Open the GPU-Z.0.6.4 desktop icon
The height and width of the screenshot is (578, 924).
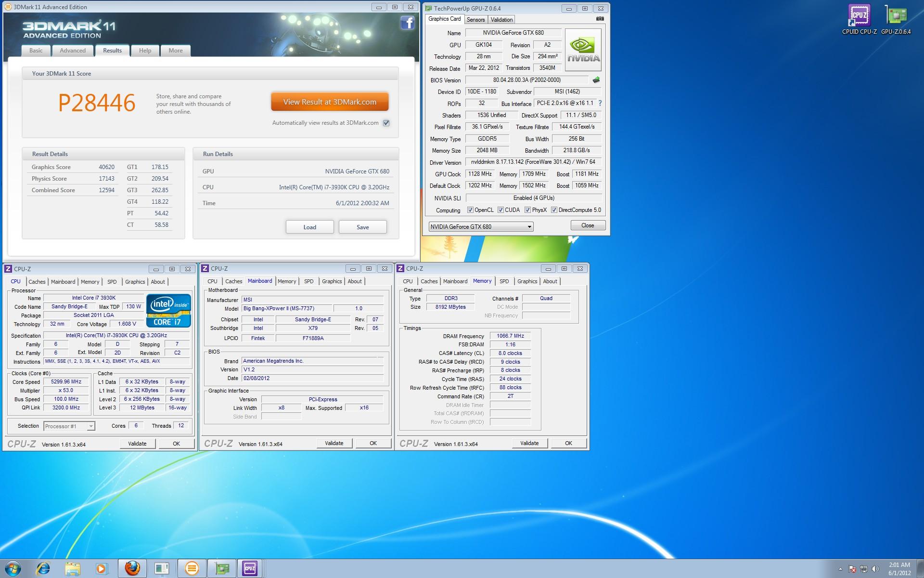[896, 20]
